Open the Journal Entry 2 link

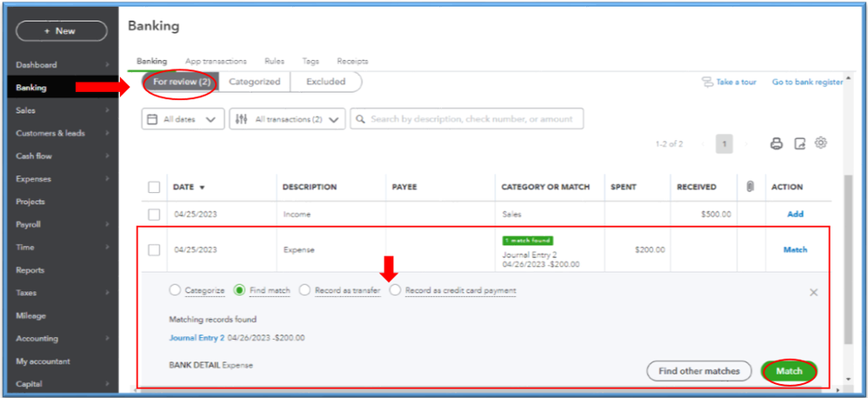point(197,338)
